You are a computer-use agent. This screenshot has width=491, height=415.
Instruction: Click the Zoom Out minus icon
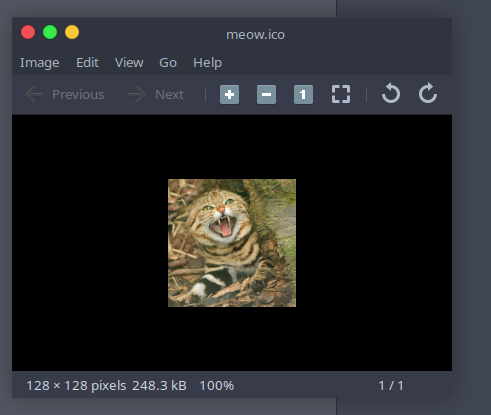point(266,95)
